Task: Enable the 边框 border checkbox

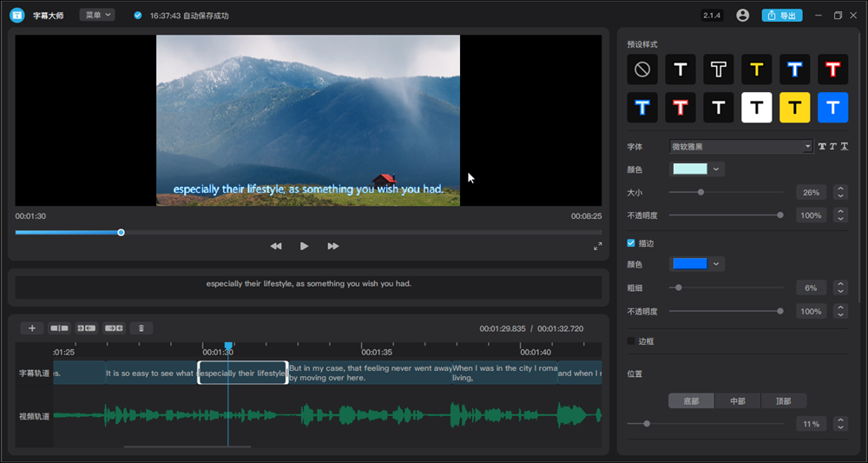Action: click(631, 341)
